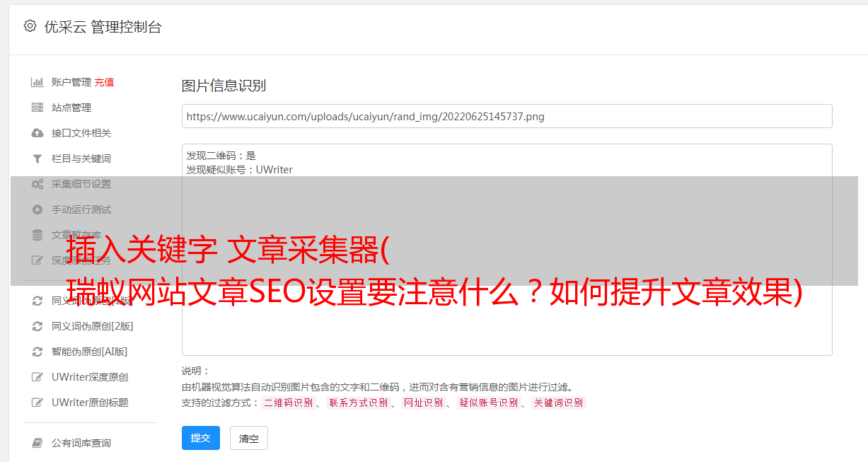Click the 网址识别 tag
This screenshot has width=868, height=462.
pyautogui.click(x=423, y=403)
